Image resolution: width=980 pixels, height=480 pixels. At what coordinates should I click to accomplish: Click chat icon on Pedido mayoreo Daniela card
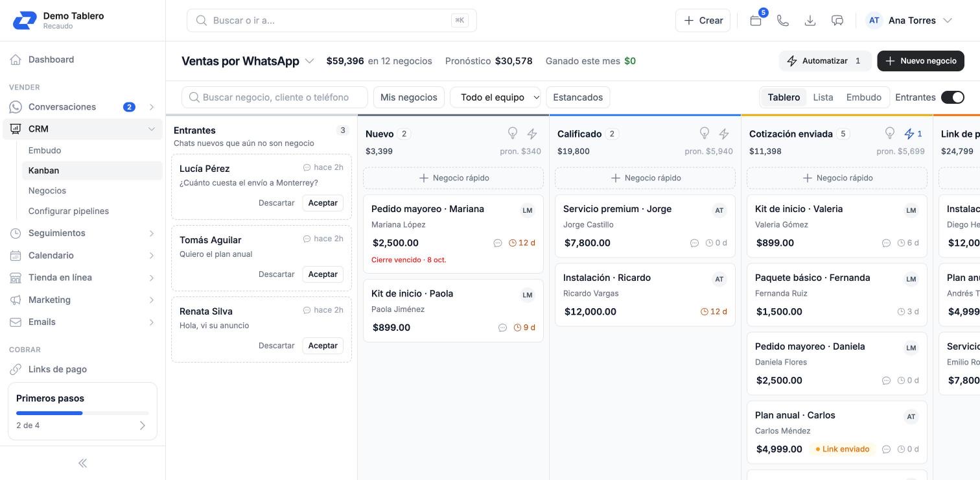pos(886,381)
